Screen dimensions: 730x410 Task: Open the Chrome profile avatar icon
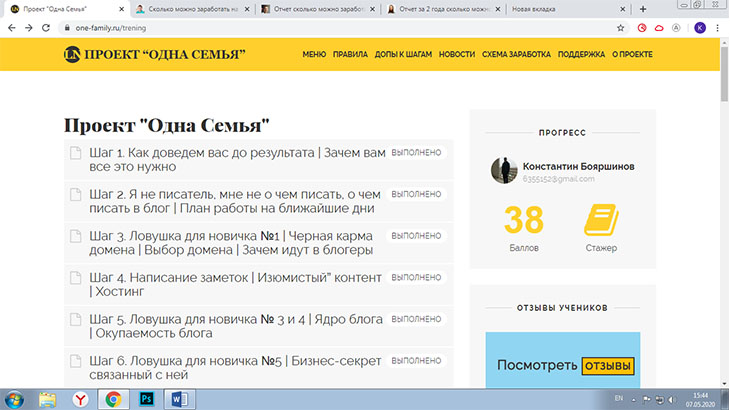click(x=699, y=28)
